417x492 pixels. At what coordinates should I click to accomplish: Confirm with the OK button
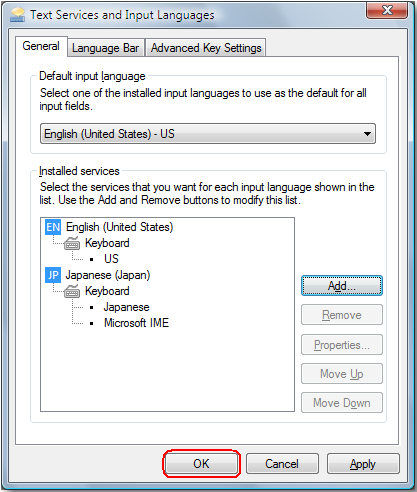pos(201,464)
